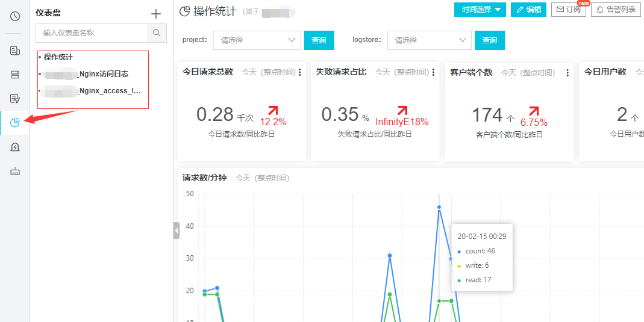
Task: Open the three-dot menu on 客户端个数 card
Action: tap(567, 72)
